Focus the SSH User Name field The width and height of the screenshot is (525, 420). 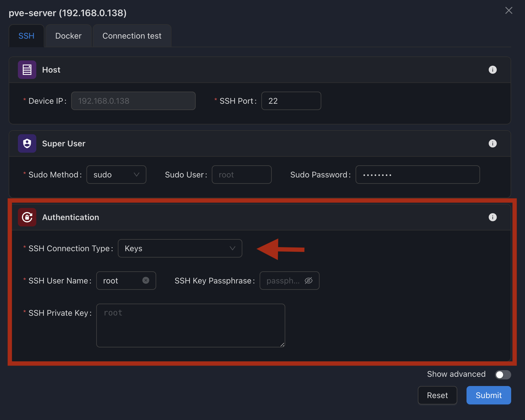126,281
